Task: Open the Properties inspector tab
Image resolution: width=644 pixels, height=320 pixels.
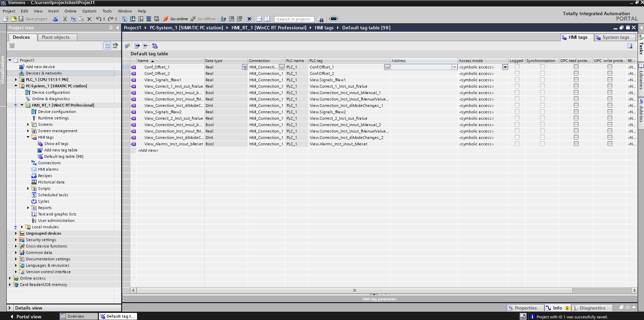Action: tap(525, 308)
